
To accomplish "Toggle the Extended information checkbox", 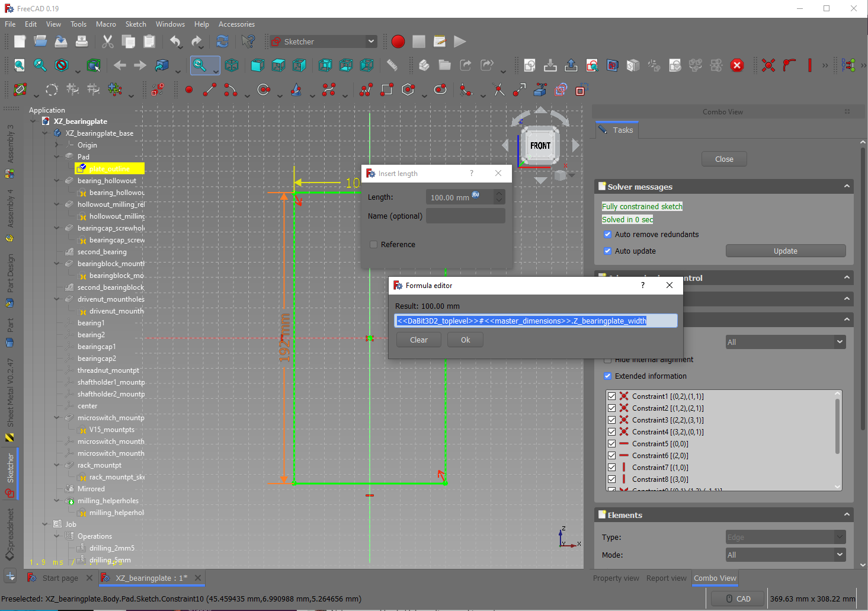I will [607, 376].
